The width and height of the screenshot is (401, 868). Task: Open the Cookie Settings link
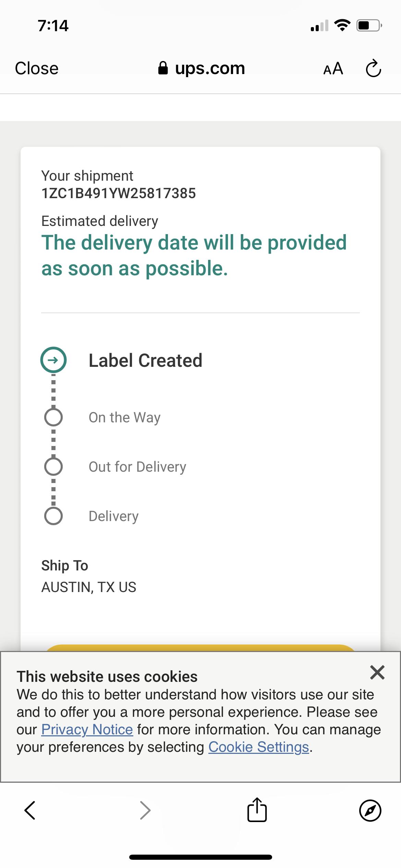coord(259,747)
